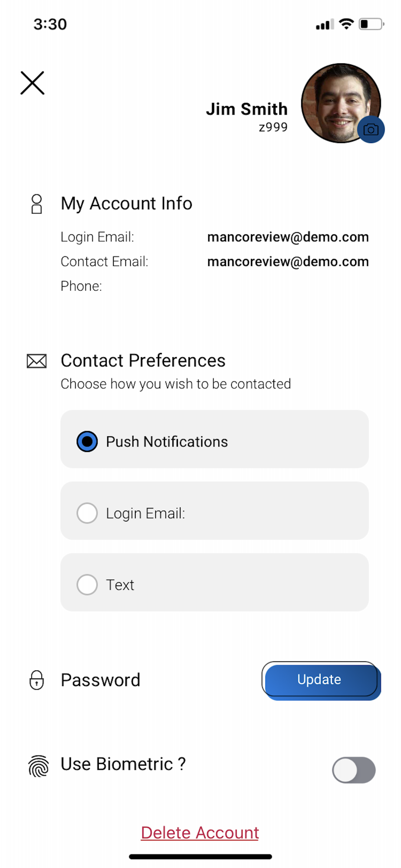Select the Login Email radio option
The image size is (401, 868).
[x=87, y=513]
